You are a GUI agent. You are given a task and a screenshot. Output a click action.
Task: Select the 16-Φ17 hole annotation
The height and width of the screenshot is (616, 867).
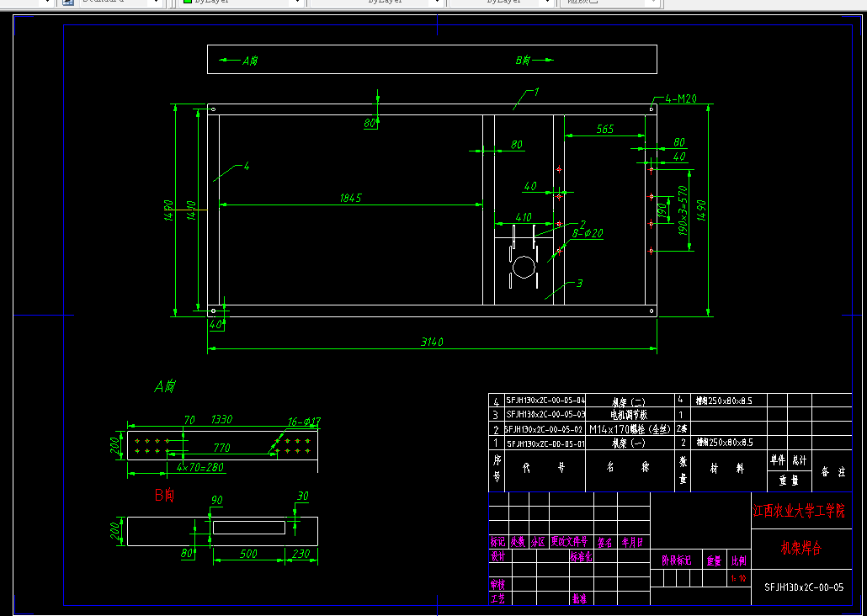point(304,422)
